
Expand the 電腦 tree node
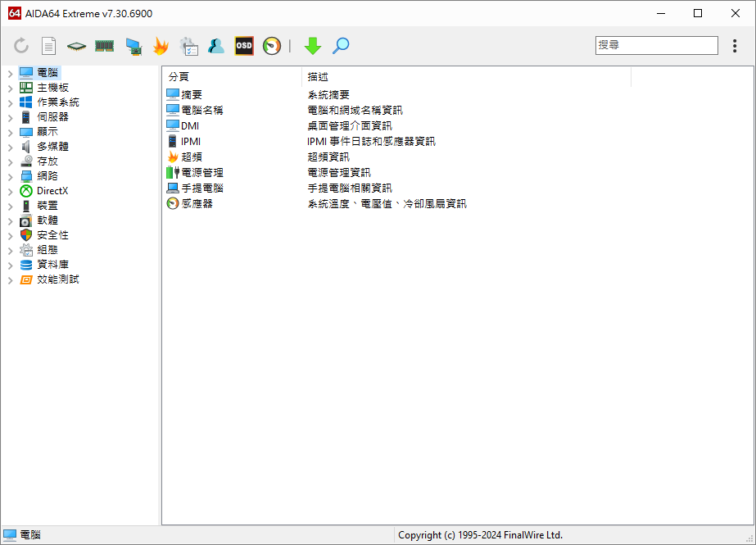pyautogui.click(x=10, y=74)
